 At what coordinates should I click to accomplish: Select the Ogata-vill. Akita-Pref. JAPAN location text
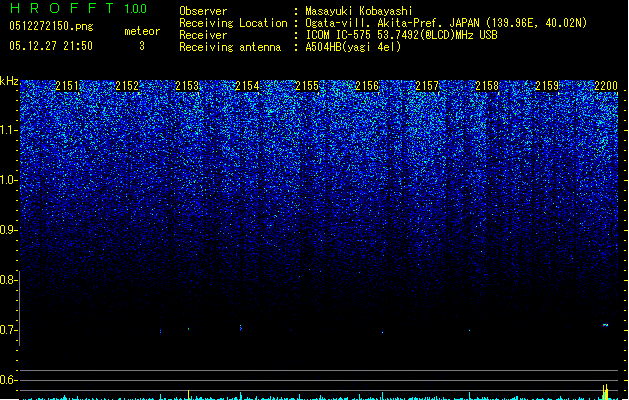point(446,23)
